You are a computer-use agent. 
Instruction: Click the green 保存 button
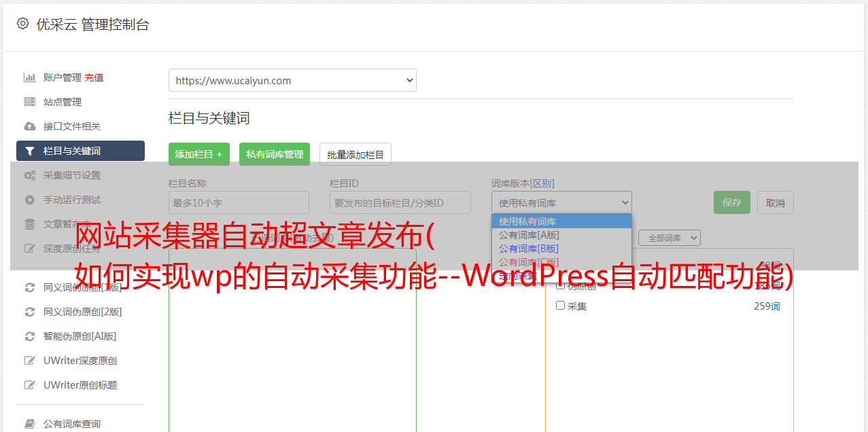tap(732, 202)
